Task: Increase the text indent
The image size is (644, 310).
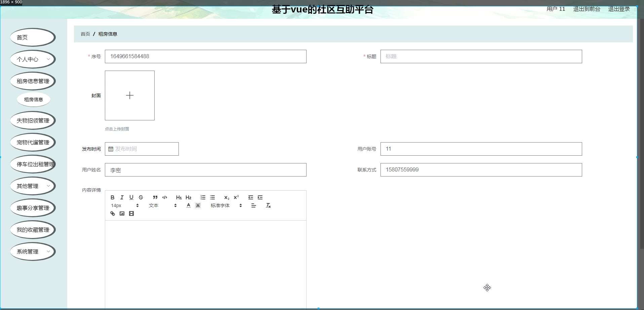Action: [x=260, y=197]
